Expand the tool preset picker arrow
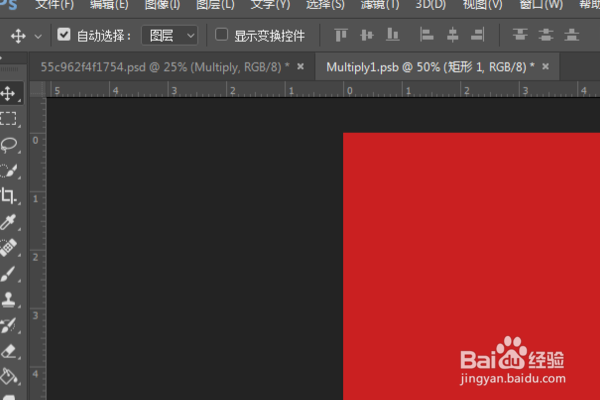600x400 pixels. pos(38,37)
